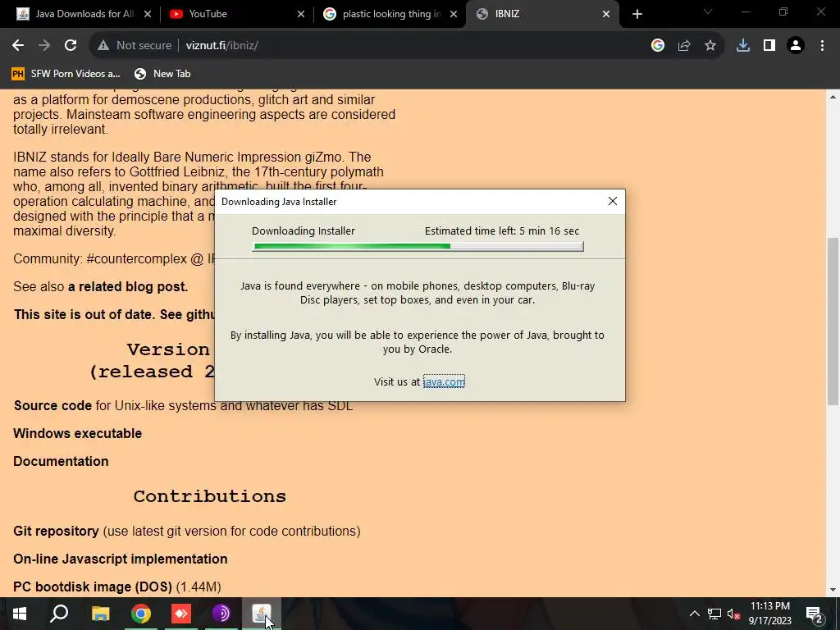Close the plastic looking thing tab

click(453, 14)
